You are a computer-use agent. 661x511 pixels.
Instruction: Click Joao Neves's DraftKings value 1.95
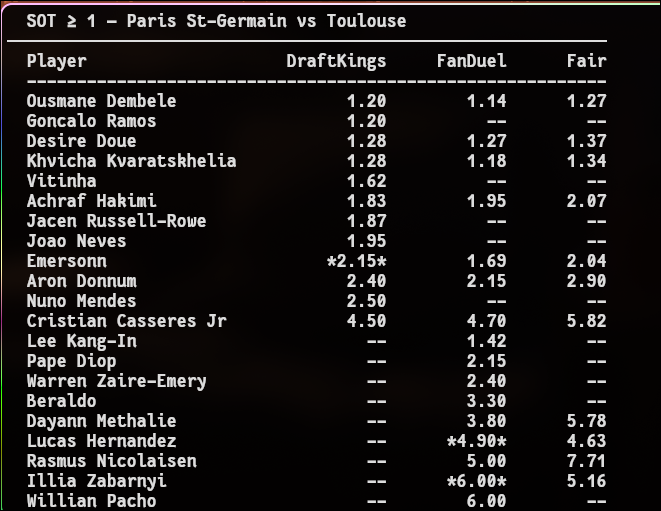[x=366, y=241]
